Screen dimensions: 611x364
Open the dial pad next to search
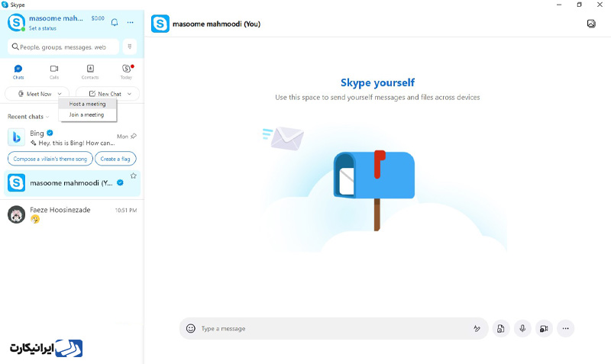pyautogui.click(x=130, y=47)
